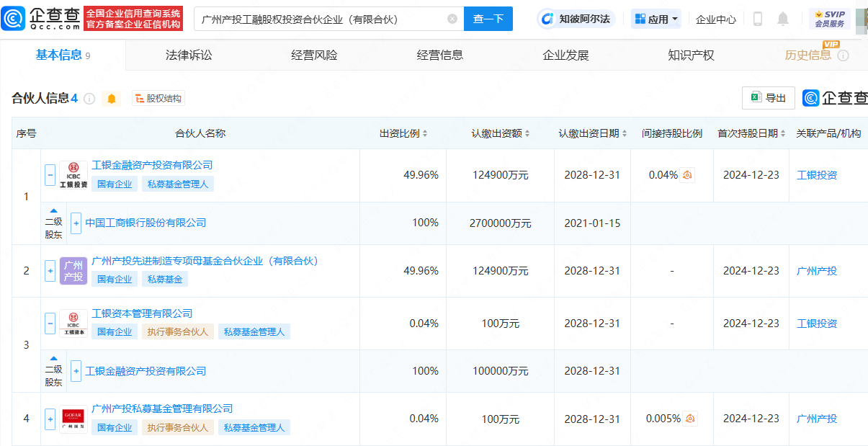Go to the 经营信息 tab
This screenshot has height=446, width=868.
point(440,55)
